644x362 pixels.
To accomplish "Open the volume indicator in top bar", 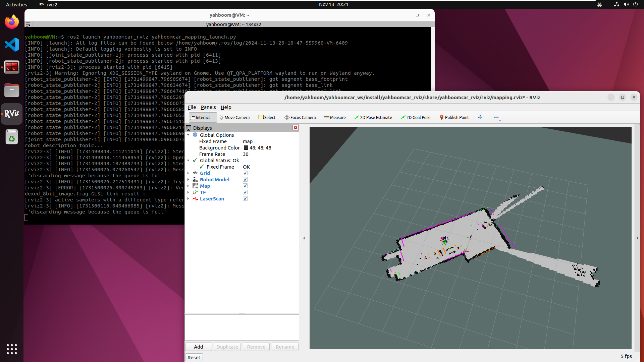I will (626, 4).
